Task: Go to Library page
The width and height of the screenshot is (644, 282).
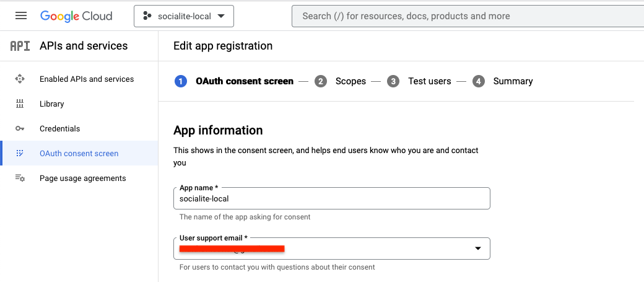Action: (x=52, y=104)
